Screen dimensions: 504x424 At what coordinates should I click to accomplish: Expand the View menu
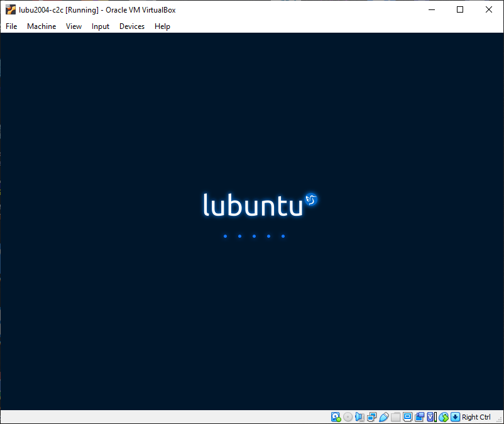tap(74, 26)
